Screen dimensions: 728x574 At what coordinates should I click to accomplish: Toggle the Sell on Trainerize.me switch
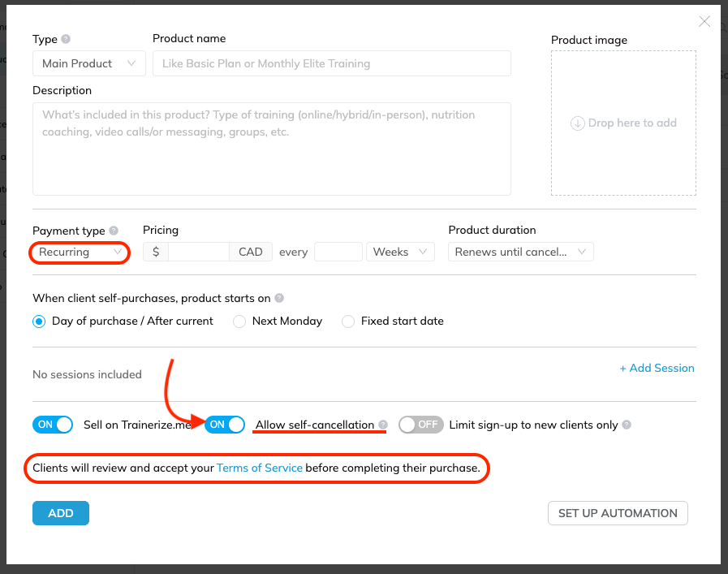(53, 425)
